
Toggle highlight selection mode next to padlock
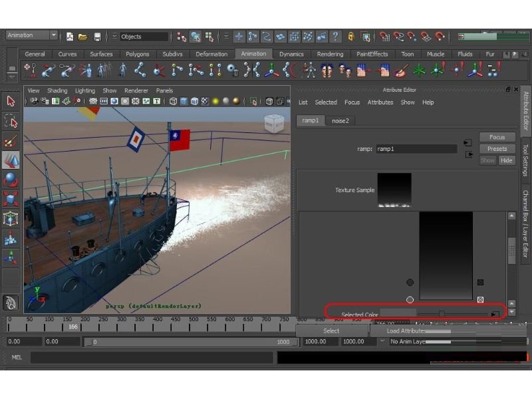pos(366,37)
